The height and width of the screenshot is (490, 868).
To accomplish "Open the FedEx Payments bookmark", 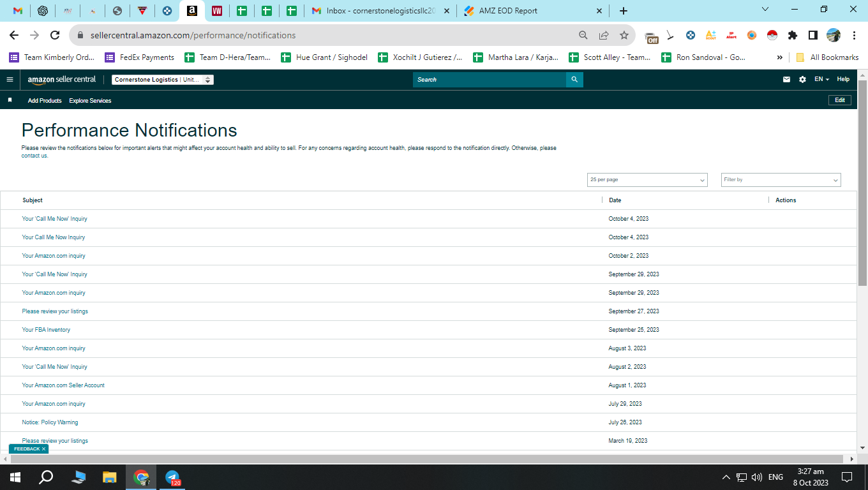I will pyautogui.click(x=140, y=57).
